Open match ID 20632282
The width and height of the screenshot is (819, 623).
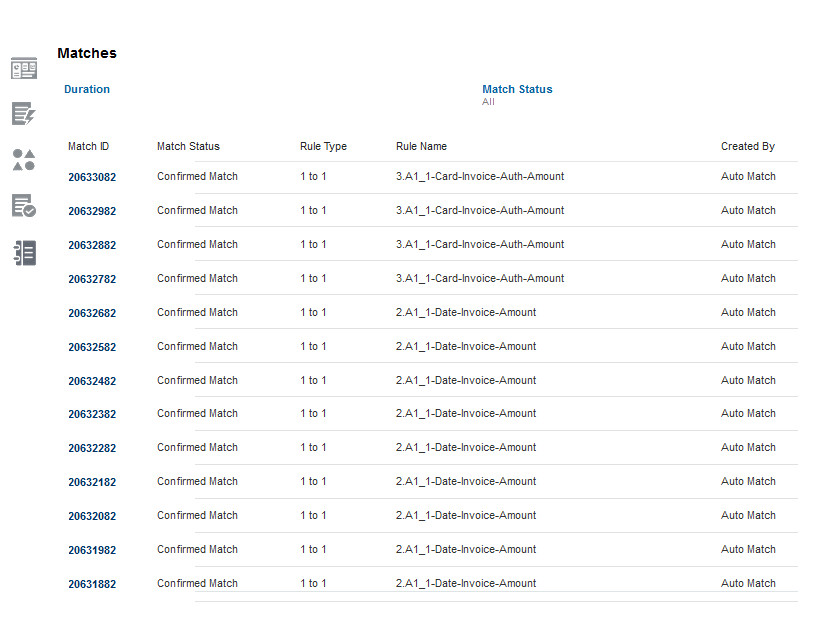92,449
